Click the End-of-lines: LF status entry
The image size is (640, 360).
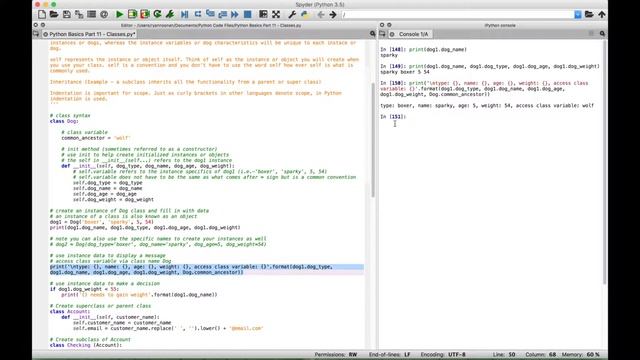point(389,355)
